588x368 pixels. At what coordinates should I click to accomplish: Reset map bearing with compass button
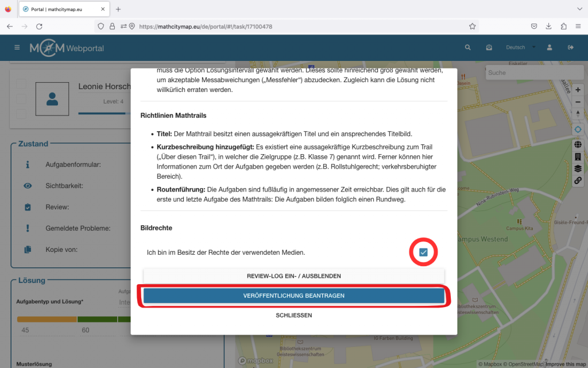(x=578, y=114)
